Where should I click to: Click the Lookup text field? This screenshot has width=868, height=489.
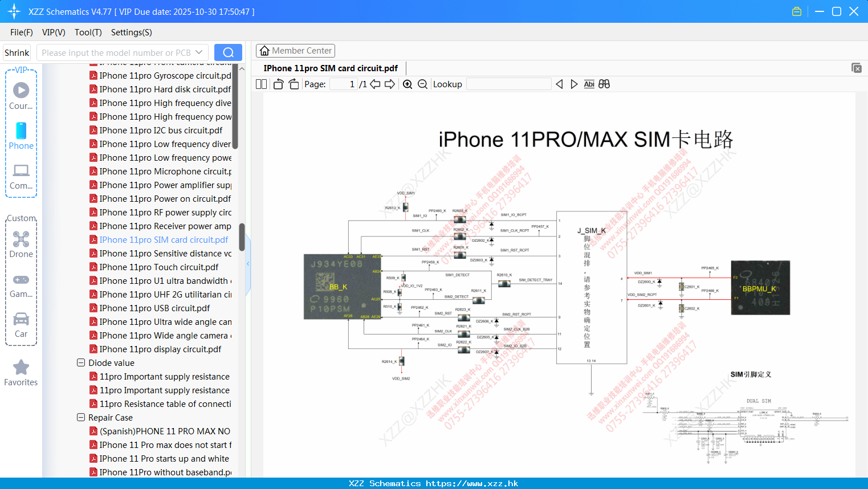(508, 84)
